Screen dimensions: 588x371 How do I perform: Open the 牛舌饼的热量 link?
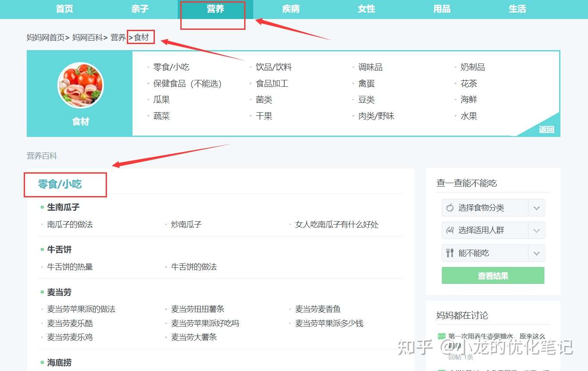pyautogui.click(x=70, y=267)
